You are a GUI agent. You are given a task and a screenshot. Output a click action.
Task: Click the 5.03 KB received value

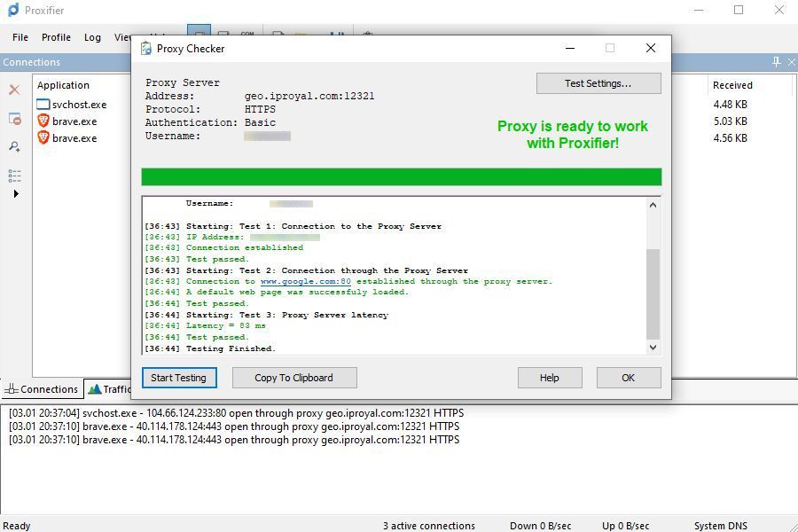click(x=731, y=121)
